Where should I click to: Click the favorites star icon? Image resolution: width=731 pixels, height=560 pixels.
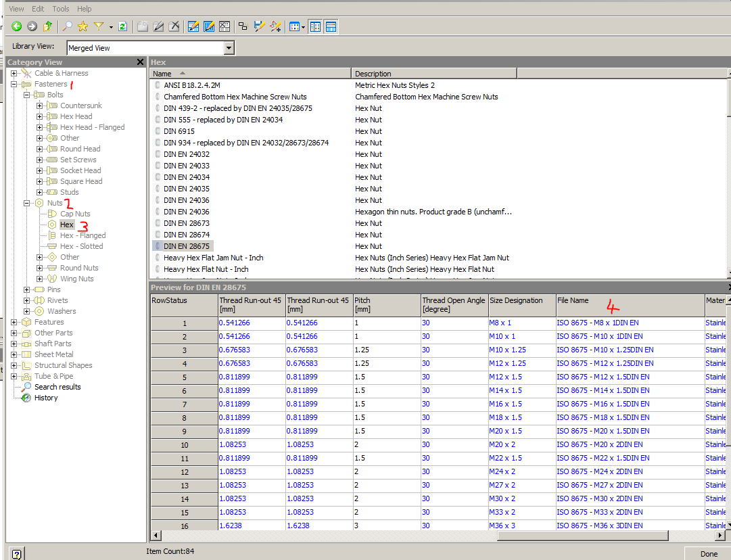coord(82,26)
